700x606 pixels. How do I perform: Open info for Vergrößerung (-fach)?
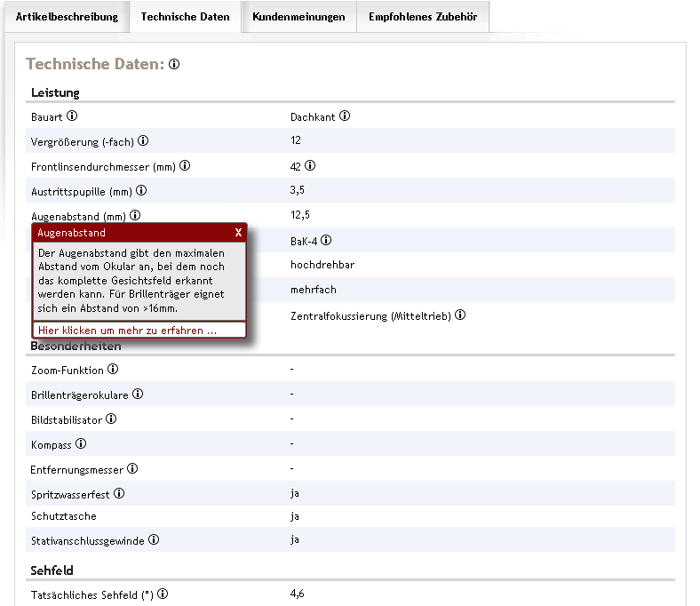143,140
